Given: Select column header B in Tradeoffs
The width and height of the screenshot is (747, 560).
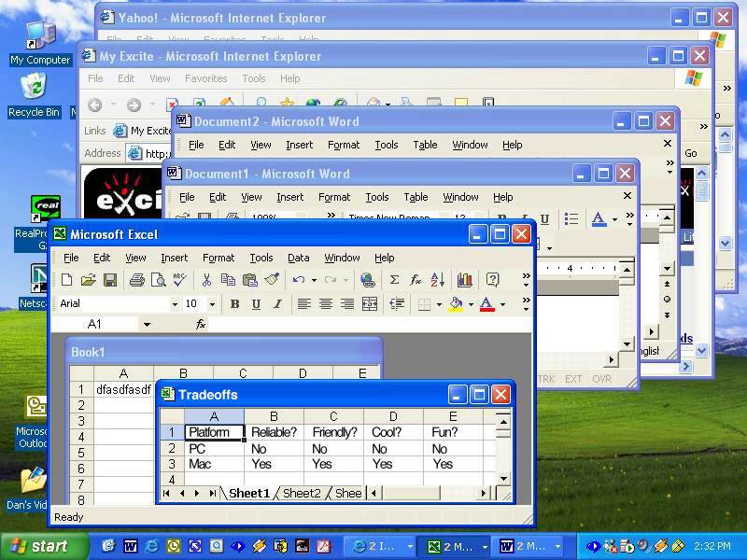Looking at the screenshot, I should pyautogui.click(x=274, y=416).
